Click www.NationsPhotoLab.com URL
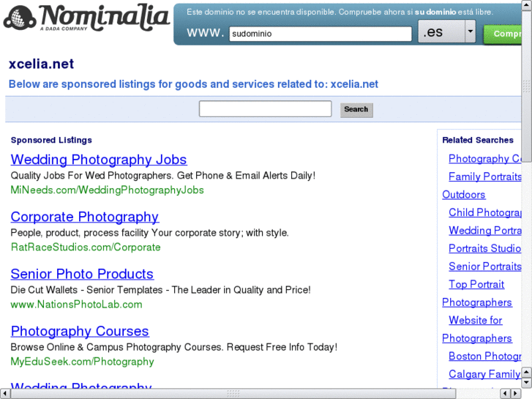This screenshot has width=532, height=399. click(76, 305)
